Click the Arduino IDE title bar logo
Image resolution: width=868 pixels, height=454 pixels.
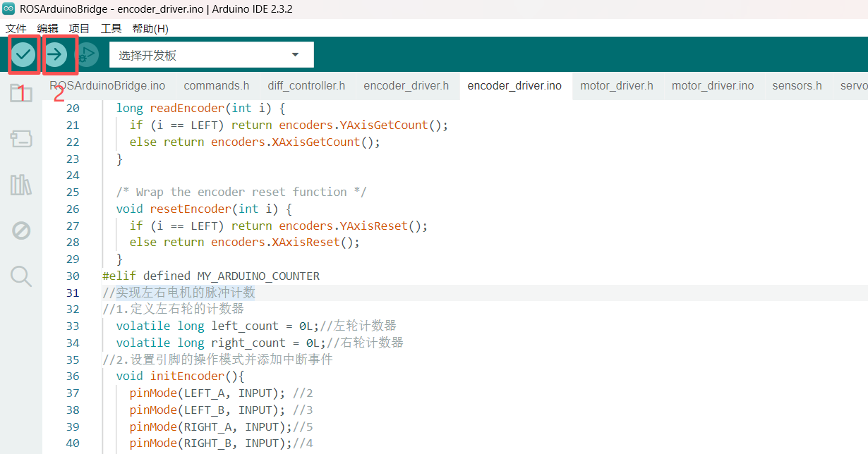click(x=9, y=9)
